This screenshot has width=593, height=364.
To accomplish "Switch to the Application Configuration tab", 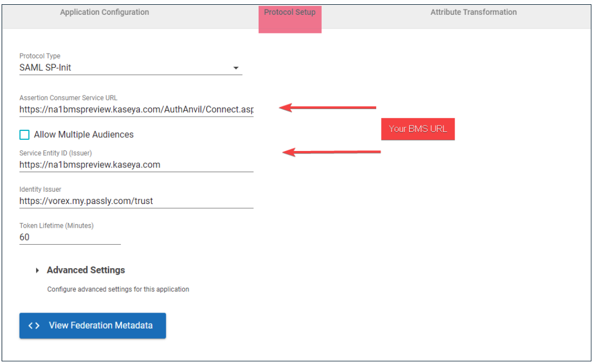I will [x=104, y=12].
